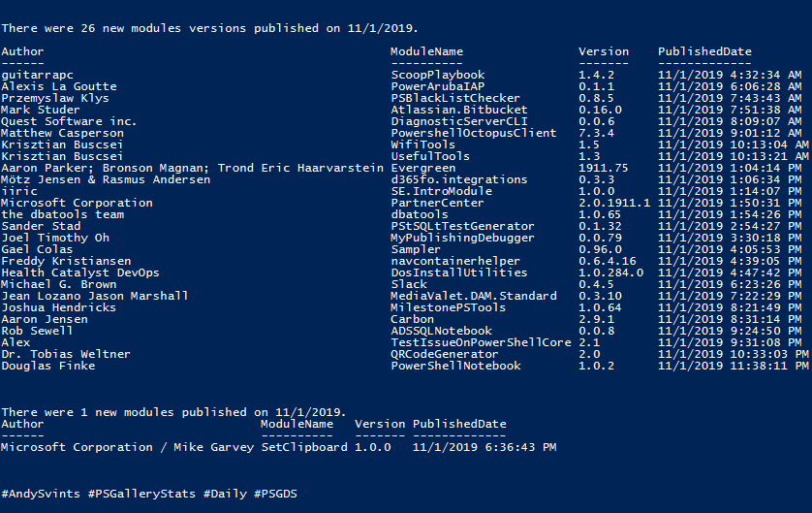This screenshot has width=812, height=513.
Task: Click the navcontainerhelper module name
Action: pyautogui.click(x=455, y=261)
